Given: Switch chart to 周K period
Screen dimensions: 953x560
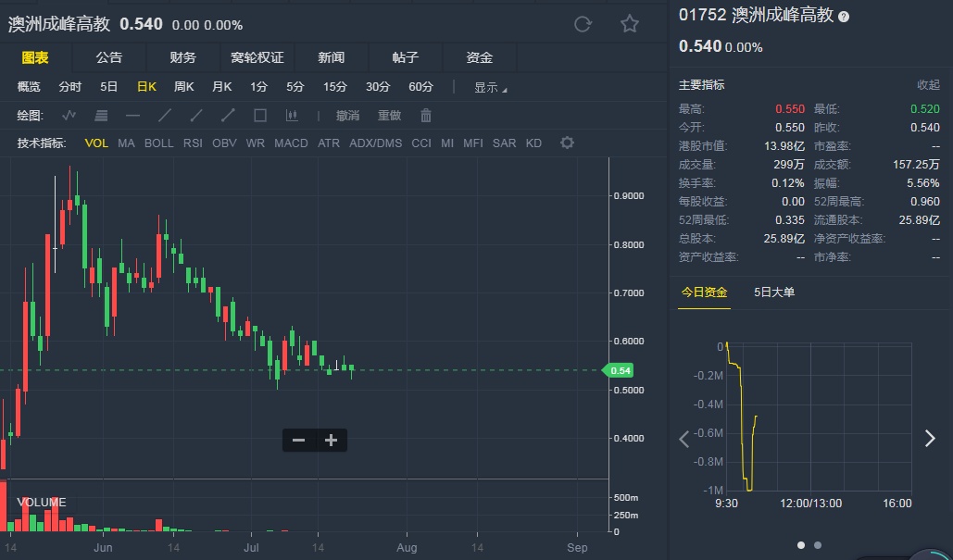Looking at the screenshot, I should pyautogui.click(x=184, y=87).
